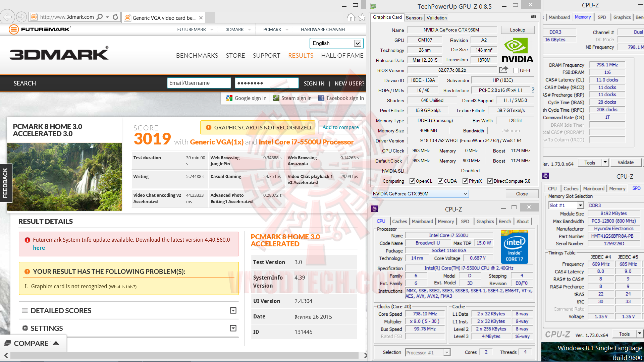Image resolution: width=644 pixels, height=362 pixels.
Task: Open the English language dropdown
Action: [x=336, y=43]
